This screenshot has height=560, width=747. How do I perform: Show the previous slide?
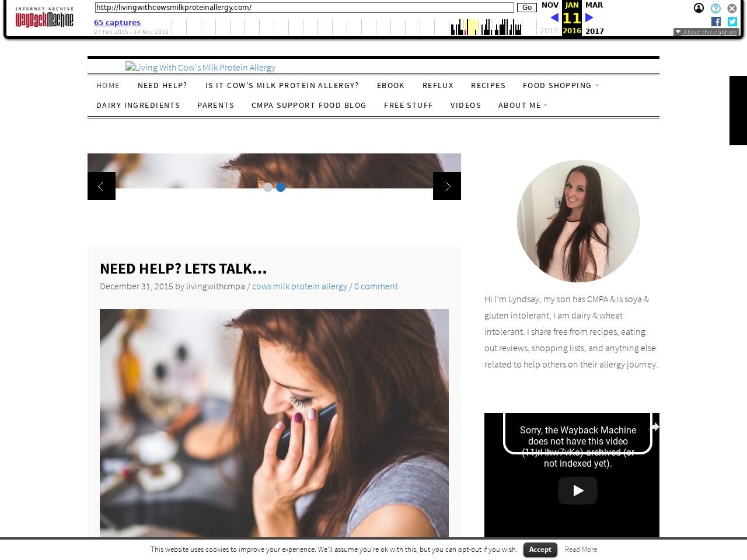[102, 186]
